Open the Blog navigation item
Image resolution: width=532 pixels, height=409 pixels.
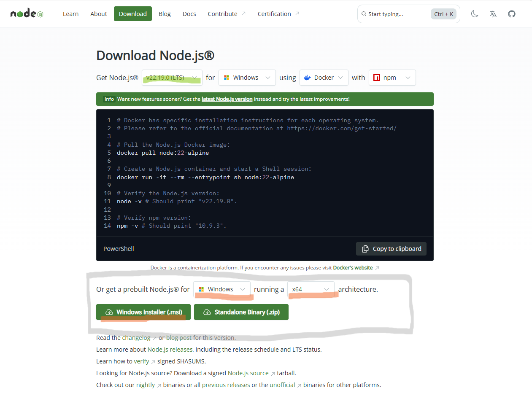(165, 14)
